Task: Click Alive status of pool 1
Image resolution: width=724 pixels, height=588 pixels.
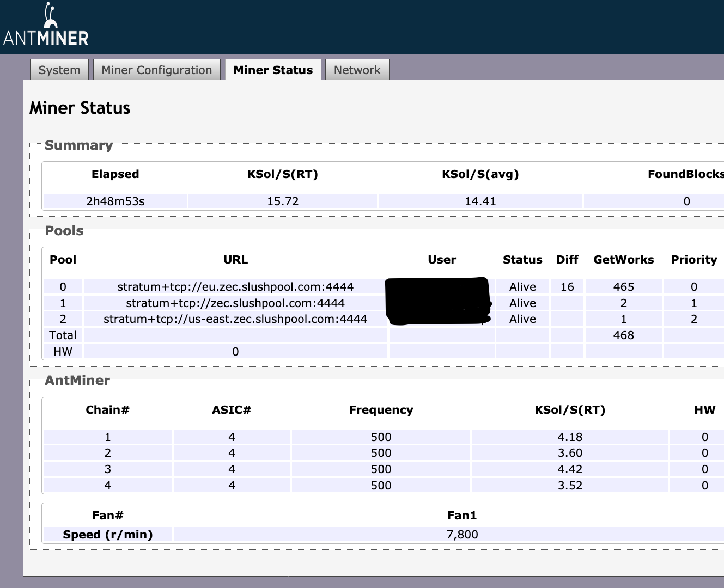Action: click(x=522, y=303)
